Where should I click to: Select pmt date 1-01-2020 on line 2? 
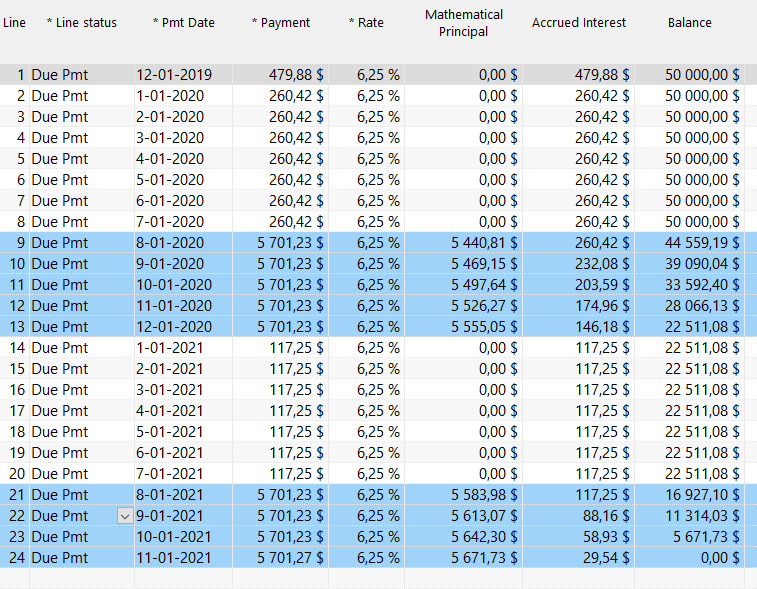pos(183,96)
